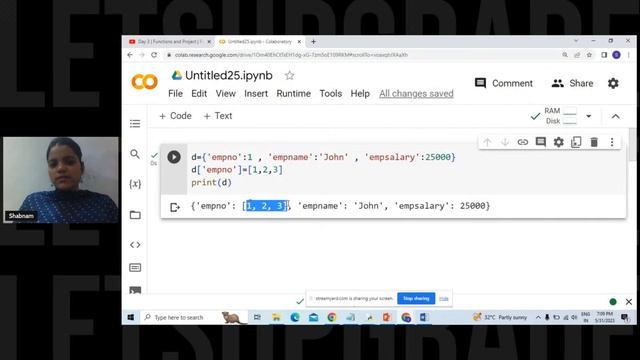Click the Comment button
This screenshot has height=360, width=640.
point(504,83)
